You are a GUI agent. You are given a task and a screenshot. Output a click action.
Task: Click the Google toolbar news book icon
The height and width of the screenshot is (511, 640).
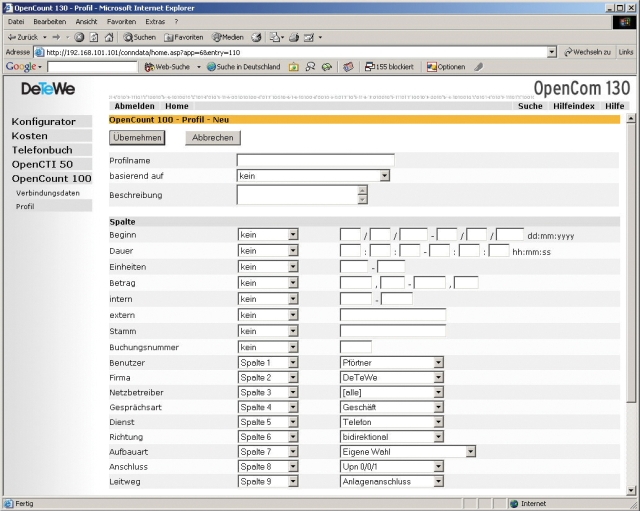click(x=348, y=67)
